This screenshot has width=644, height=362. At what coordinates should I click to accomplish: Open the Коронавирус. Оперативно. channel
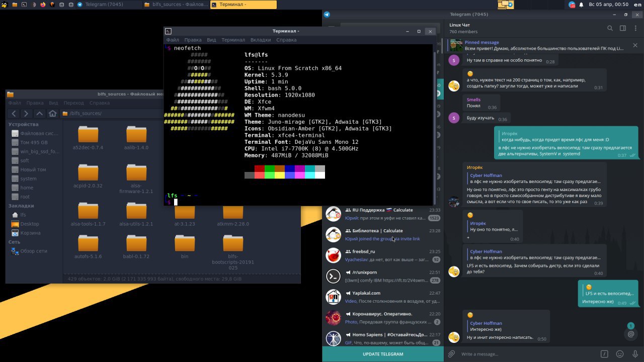(x=383, y=318)
